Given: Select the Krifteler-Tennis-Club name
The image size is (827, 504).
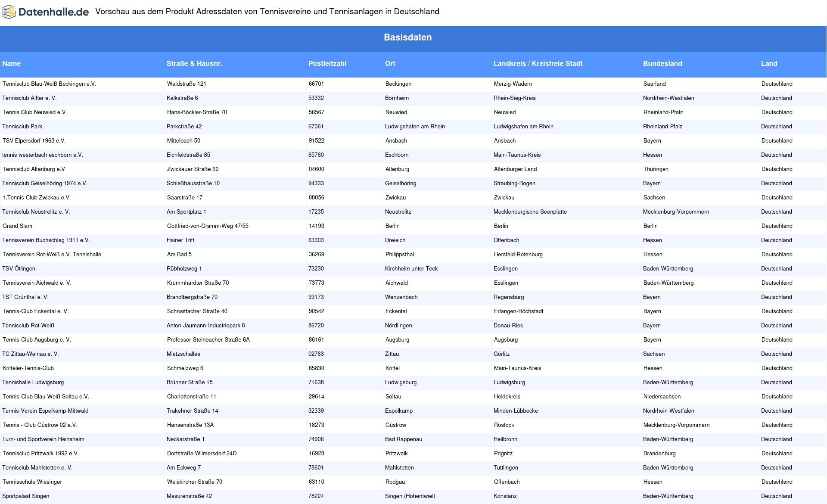Looking at the screenshot, I should point(28,368).
